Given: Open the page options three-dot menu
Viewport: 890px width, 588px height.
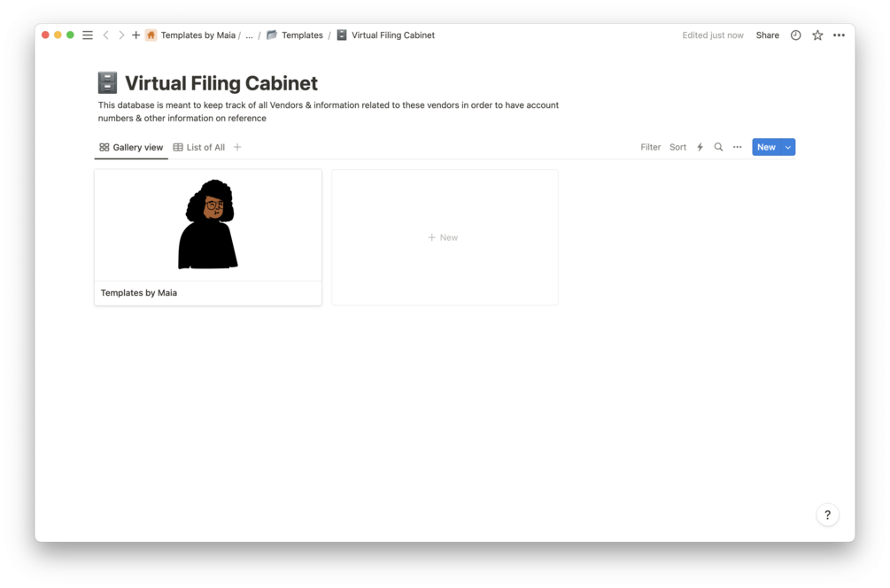Looking at the screenshot, I should (x=839, y=35).
